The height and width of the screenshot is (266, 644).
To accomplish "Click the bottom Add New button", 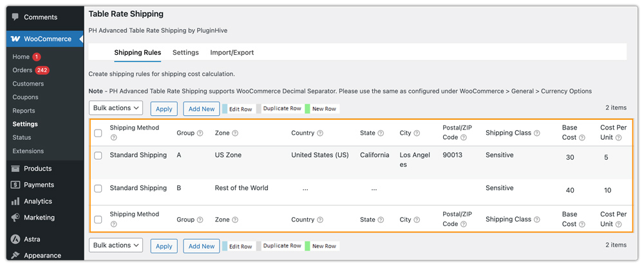I will [x=202, y=246].
